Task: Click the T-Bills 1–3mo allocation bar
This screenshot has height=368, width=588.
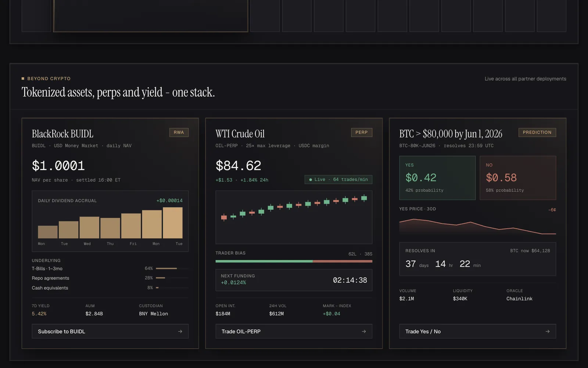Action: pos(172,269)
